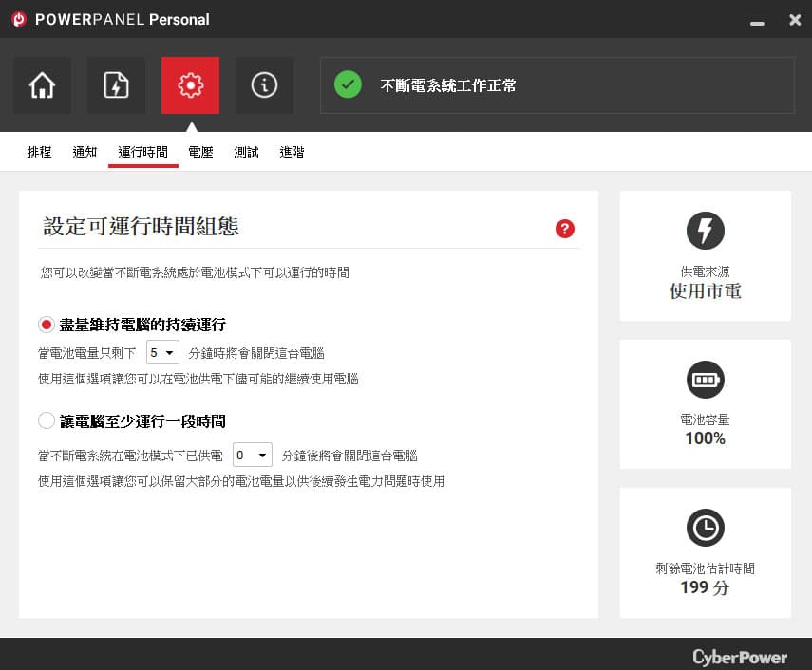
Task: Switch to the 排程 tab
Action: (x=39, y=152)
